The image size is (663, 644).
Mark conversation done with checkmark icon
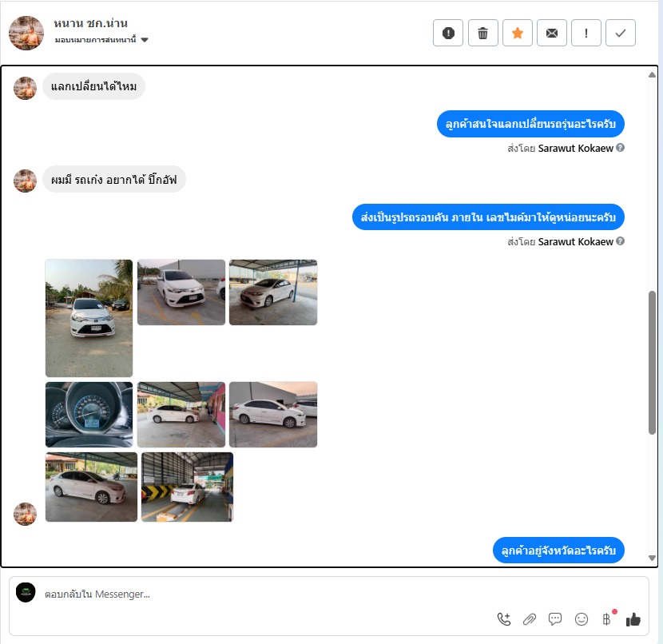tap(621, 33)
